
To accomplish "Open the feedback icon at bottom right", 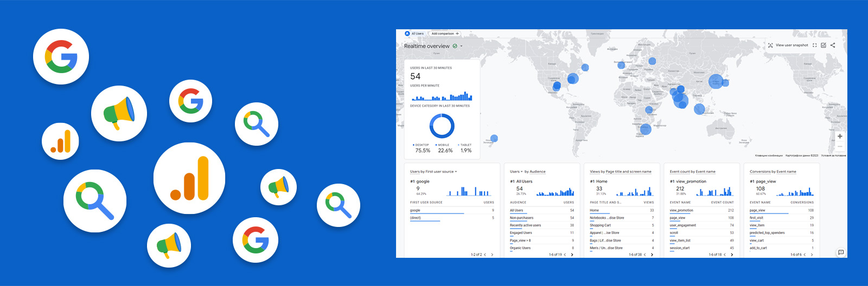I will tap(840, 252).
